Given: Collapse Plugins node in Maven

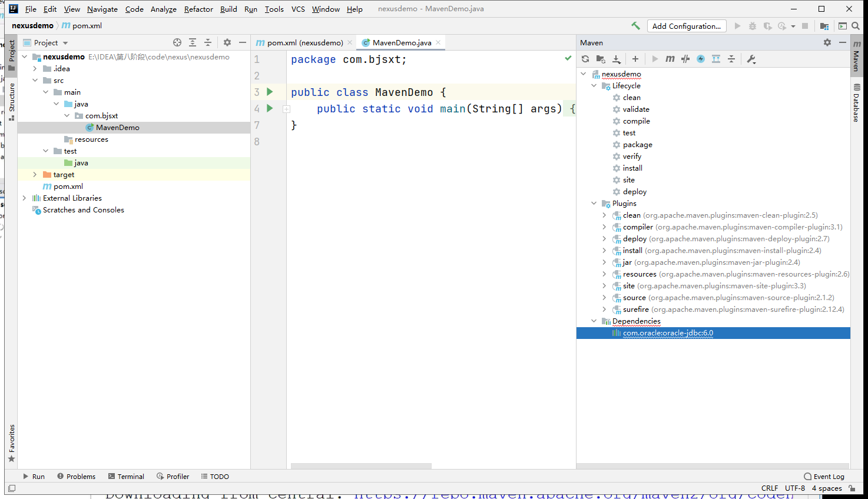Looking at the screenshot, I should click(x=594, y=204).
